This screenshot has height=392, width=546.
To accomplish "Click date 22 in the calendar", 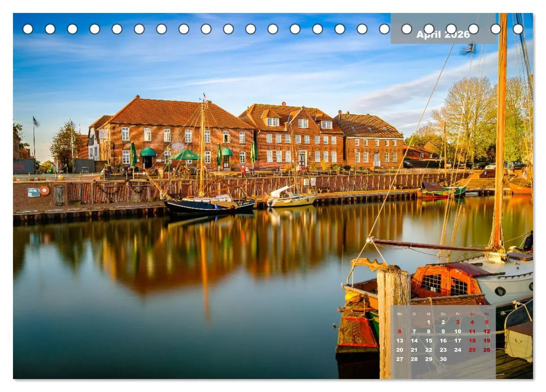I will pos(429,350).
